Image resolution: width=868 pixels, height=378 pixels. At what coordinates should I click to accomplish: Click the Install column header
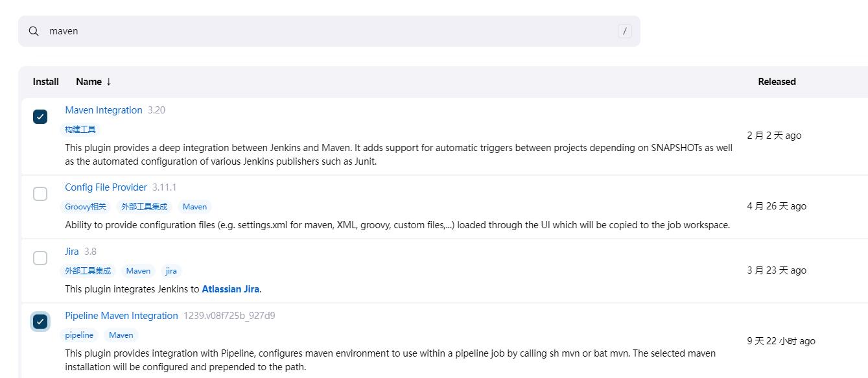(x=46, y=82)
